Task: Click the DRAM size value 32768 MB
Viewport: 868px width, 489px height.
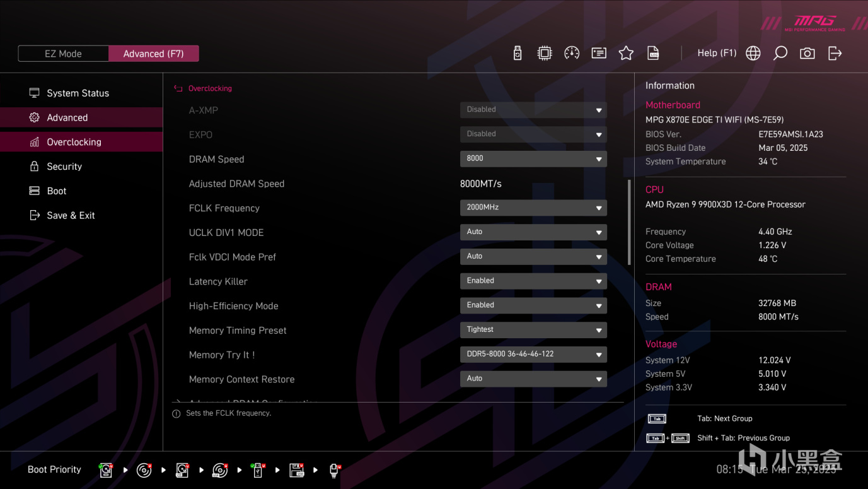Action: [x=777, y=303]
